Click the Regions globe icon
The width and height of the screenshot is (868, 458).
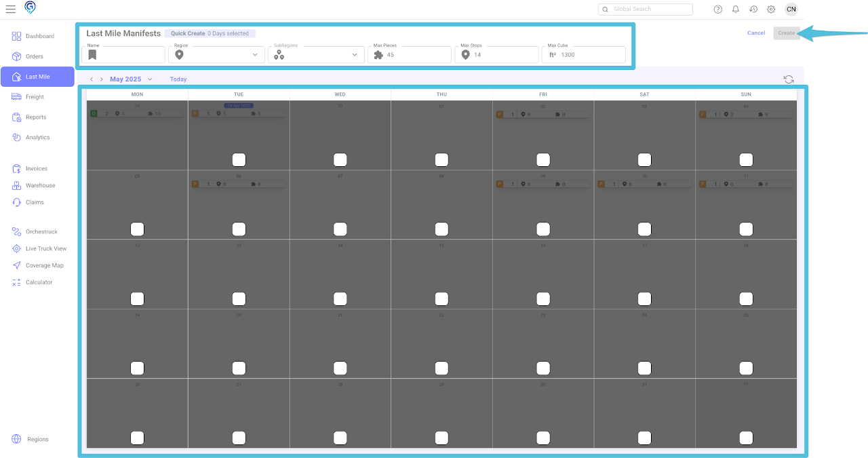pos(17,439)
